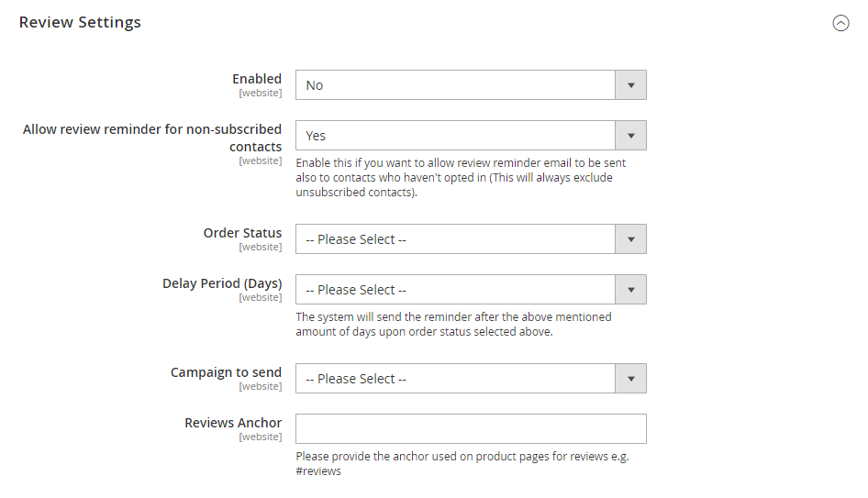The width and height of the screenshot is (868, 498).
Task: Click the arrow button of Enabled select
Action: click(630, 84)
